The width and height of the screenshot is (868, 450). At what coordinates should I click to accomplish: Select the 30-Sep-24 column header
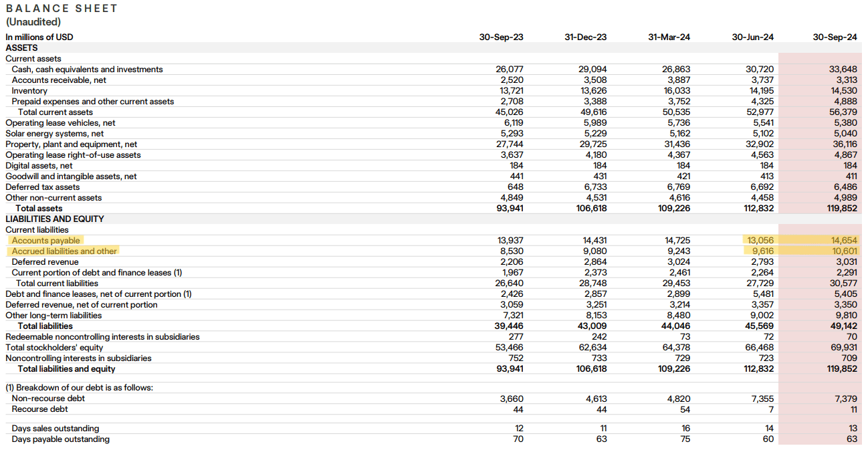click(835, 37)
